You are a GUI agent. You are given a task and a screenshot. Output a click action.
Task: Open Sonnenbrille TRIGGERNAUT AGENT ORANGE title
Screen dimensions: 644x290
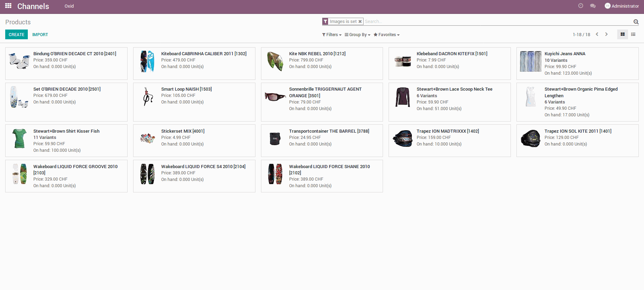click(x=325, y=92)
